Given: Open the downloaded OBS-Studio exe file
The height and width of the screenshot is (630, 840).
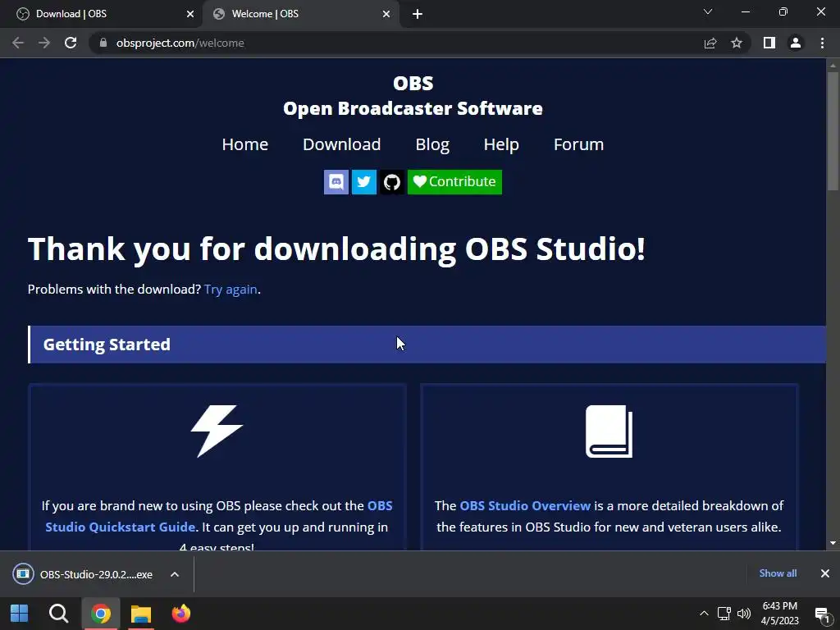Looking at the screenshot, I should pos(83,574).
